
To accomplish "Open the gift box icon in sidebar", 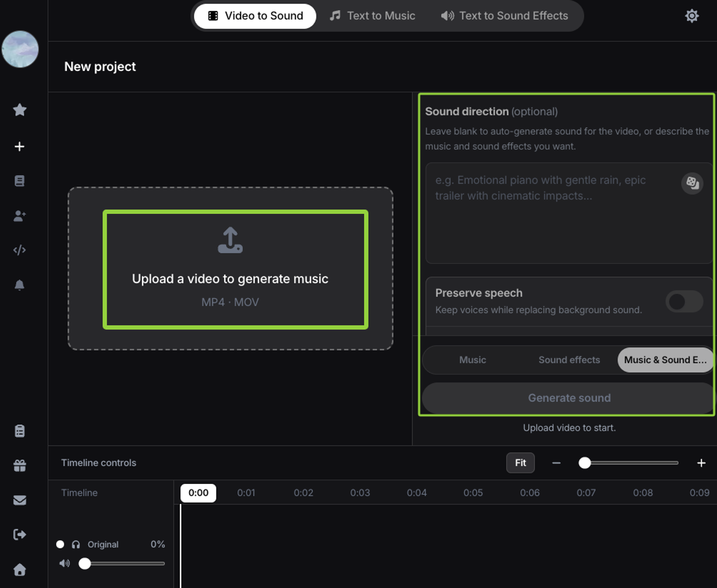I will (19, 466).
